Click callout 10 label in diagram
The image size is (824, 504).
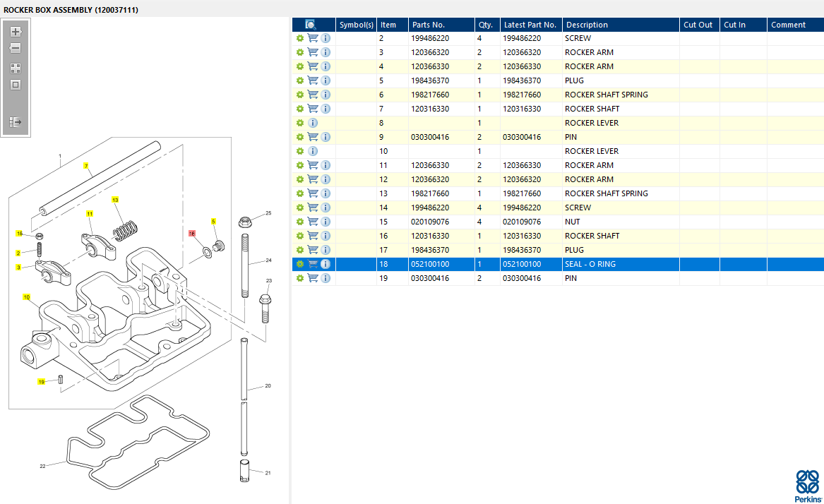pos(26,297)
